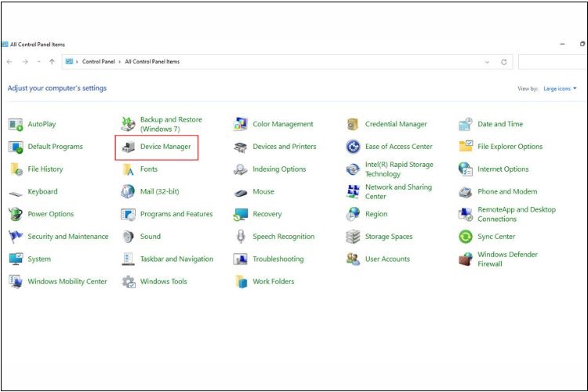This screenshot has height=392, width=588.
Task: Open the Default Programs icon
Action: (x=16, y=147)
